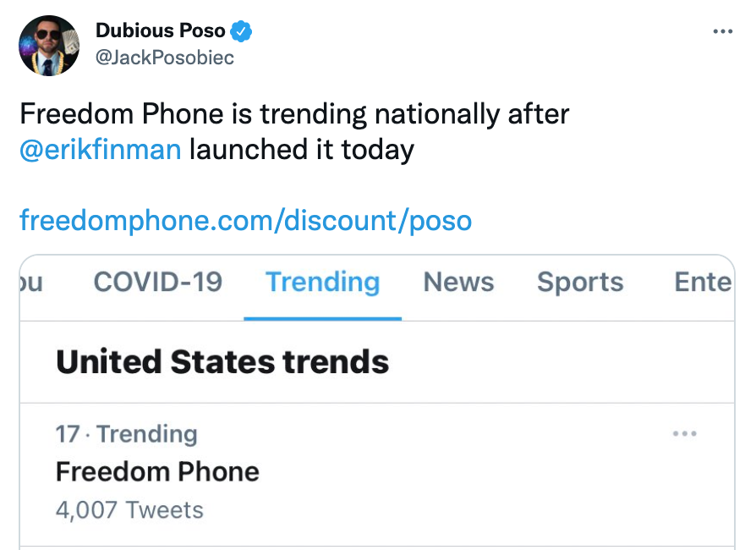The width and height of the screenshot is (756, 550).
Task: Click the verified badge next to Dubious Poso
Action: pyautogui.click(x=241, y=30)
